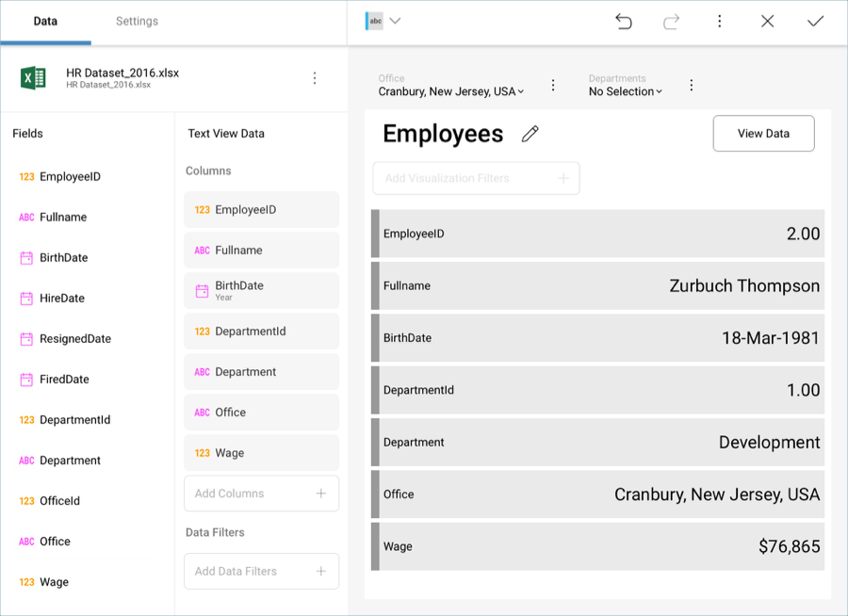The width and height of the screenshot is (848, 616).
Task: Edit the Employees title with pencil icon
Action: pyautogui.click(x=530, y=134)
